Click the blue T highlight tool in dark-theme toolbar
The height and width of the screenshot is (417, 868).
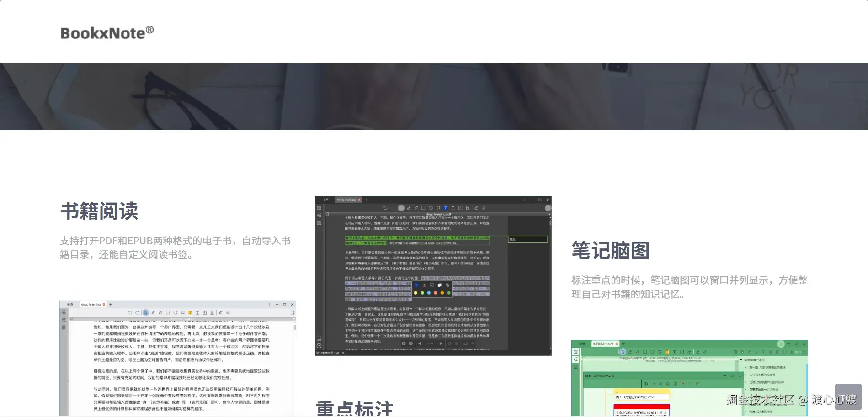pos(445,208)
